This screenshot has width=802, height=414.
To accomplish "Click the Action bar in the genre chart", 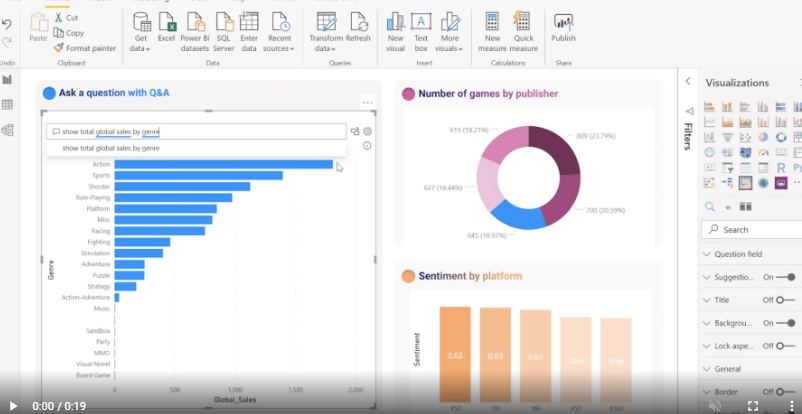I will 223,164.
